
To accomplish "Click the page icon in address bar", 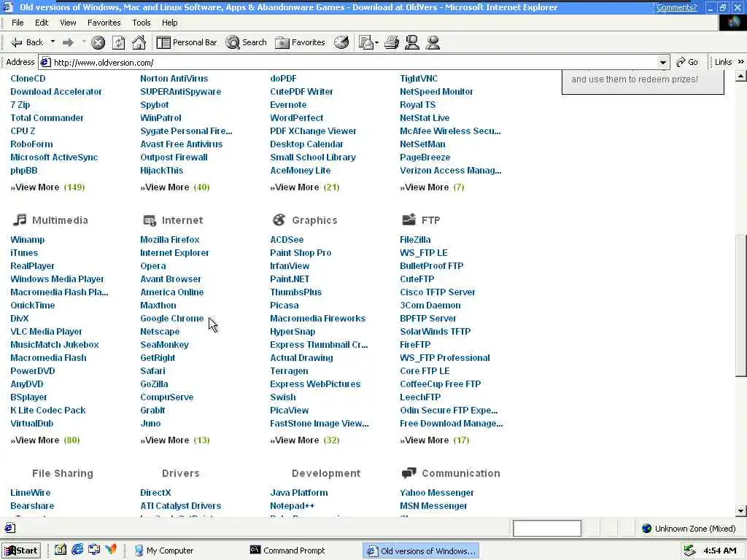I will pyautogui.click(x=45, y=63).
